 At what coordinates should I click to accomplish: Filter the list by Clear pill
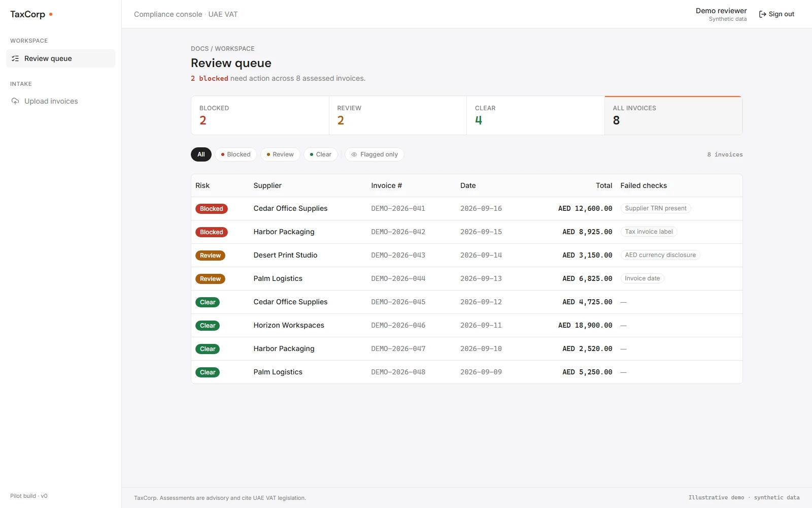[x=321, y=154]
